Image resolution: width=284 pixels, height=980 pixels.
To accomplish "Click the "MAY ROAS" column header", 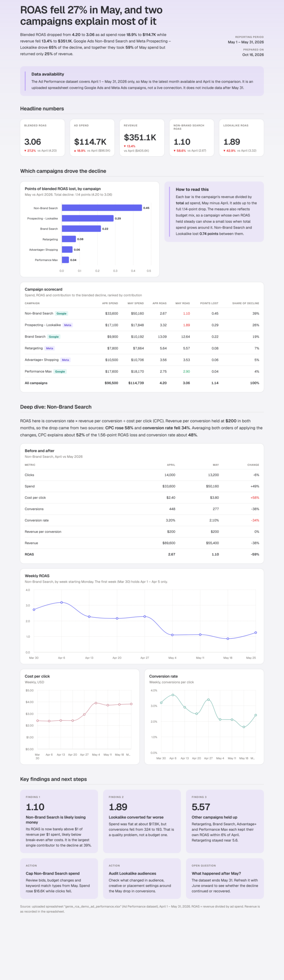I will pos(182,303).
